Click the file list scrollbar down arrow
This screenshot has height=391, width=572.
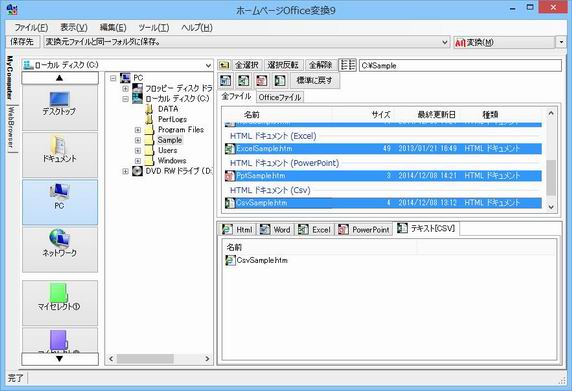[x=551, y=206]
